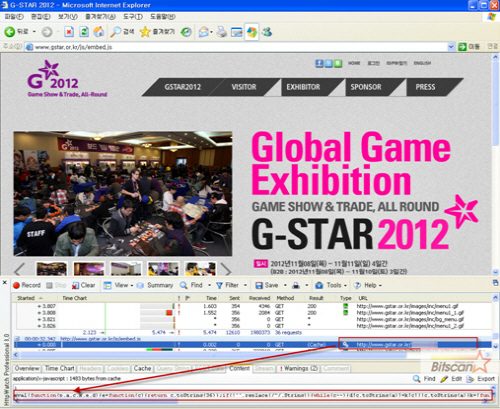Select the first gallery thumbnail
Image resolution: width=500 pixels, height=409 pixels.
(52, 269)
